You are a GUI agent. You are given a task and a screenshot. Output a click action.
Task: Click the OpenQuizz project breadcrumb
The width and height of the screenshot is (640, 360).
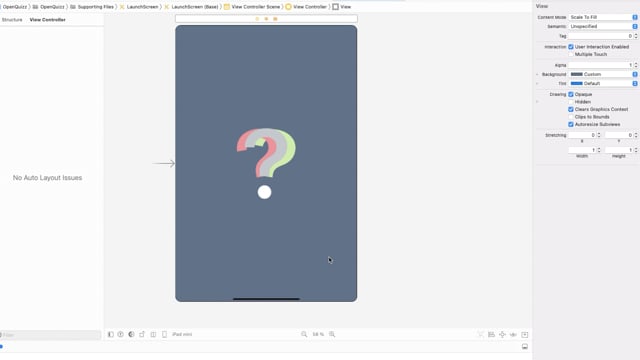point(14,7)
